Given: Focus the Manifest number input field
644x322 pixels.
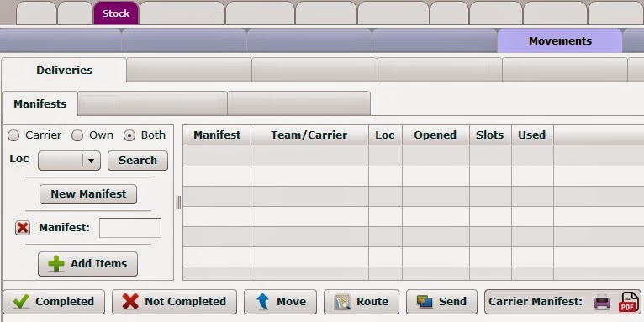Looking at the screenshot, I should 130,228.
